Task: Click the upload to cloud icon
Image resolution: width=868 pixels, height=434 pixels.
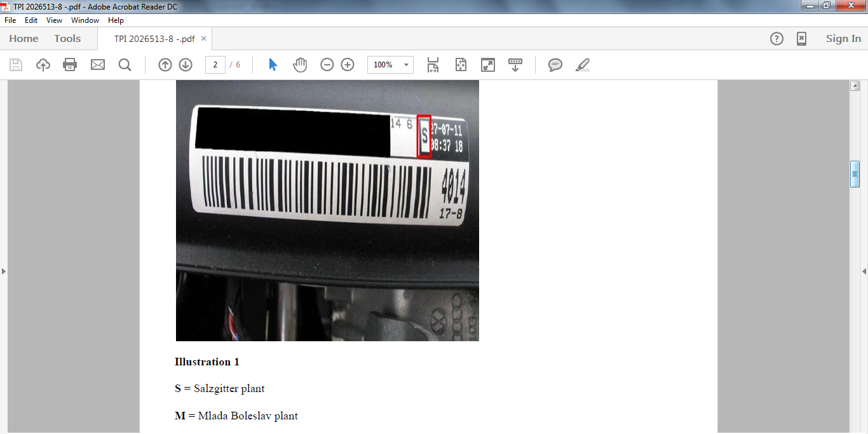Action: coord(43,65)
